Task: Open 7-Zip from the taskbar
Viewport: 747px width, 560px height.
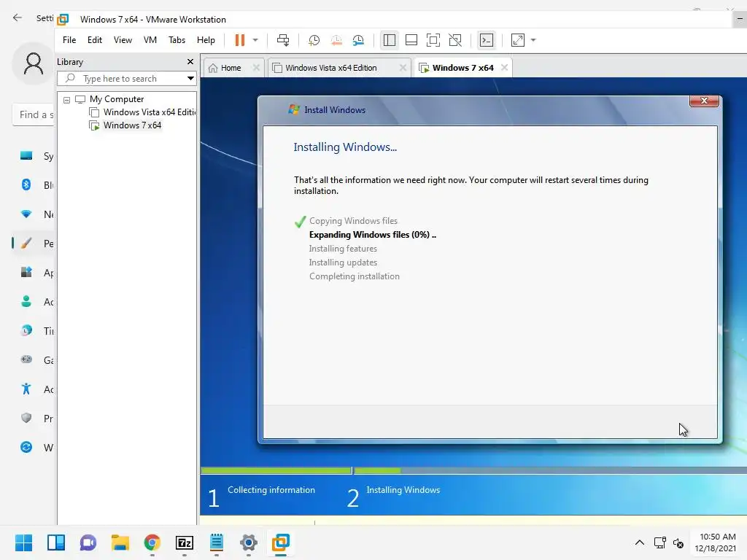Action: pos(185,542)
